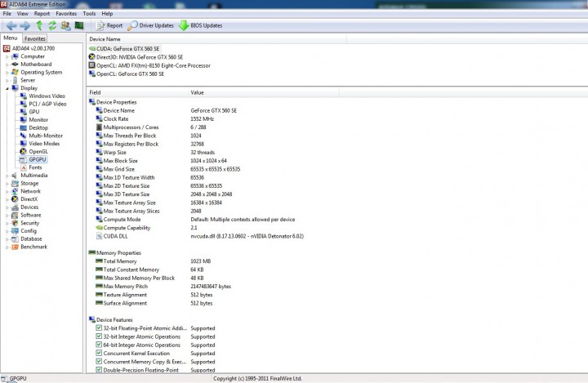Viewport: 588px width, 383px height.
Task: Open the Help menu
Action: [107, 14]
